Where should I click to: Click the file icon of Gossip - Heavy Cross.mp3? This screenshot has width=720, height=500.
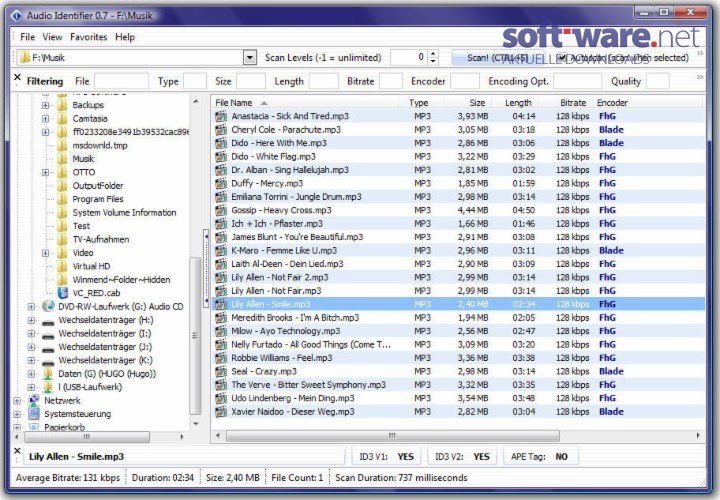221,210
